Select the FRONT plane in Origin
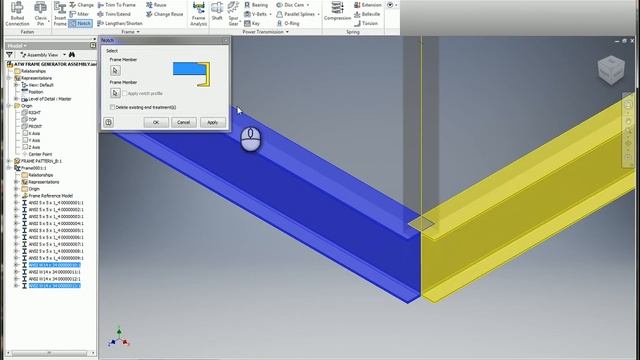Viewport: 640px width, 360px height. click(31, 127)
